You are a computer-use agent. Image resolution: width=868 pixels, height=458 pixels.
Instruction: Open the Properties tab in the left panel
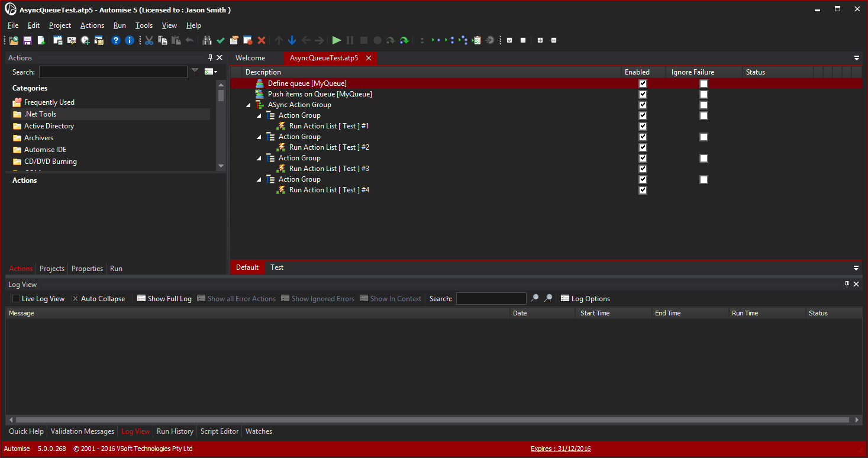point(87,269)
